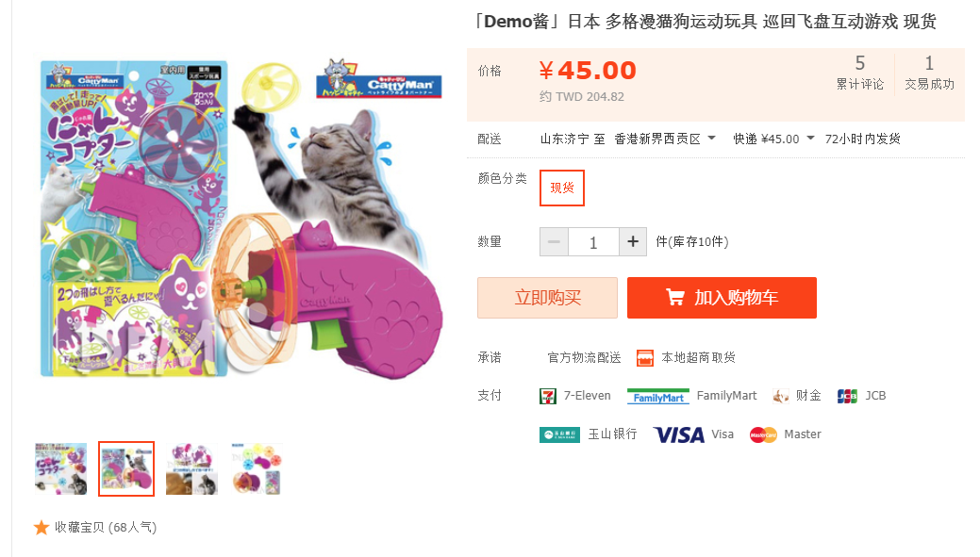980x557 pixels.
Task: Open the 交易成功 transactions count
Action: pyautogui.click(x=929, y=73)
